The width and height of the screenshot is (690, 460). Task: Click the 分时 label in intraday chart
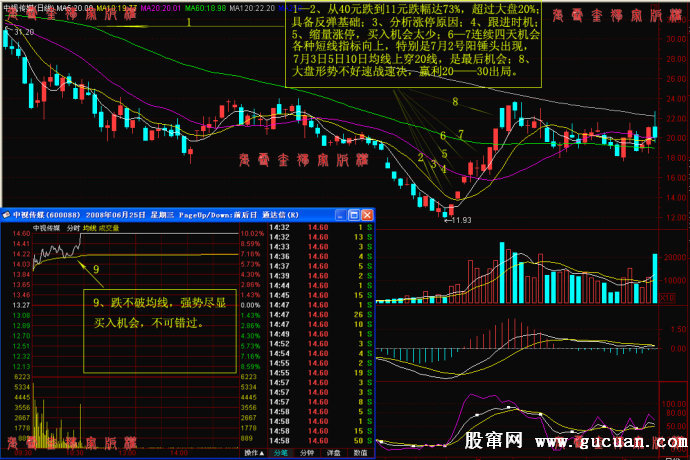point(73,228)
